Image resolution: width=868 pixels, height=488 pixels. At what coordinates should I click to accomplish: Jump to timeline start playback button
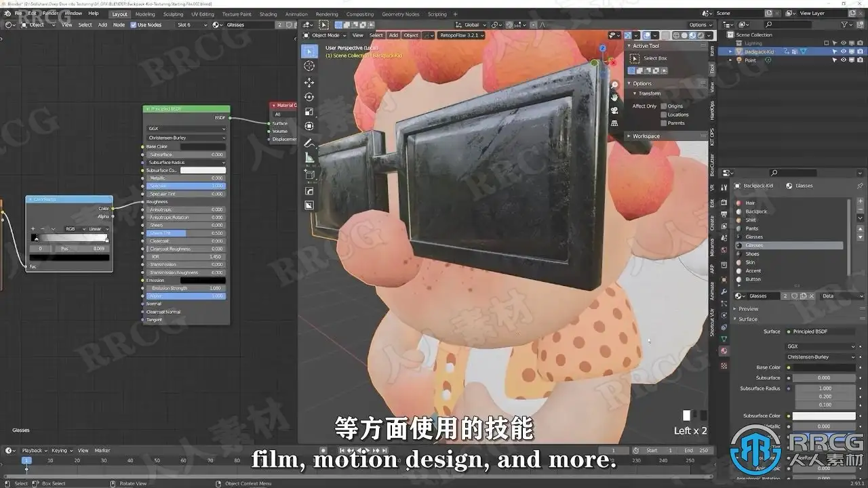coord(342,450)
